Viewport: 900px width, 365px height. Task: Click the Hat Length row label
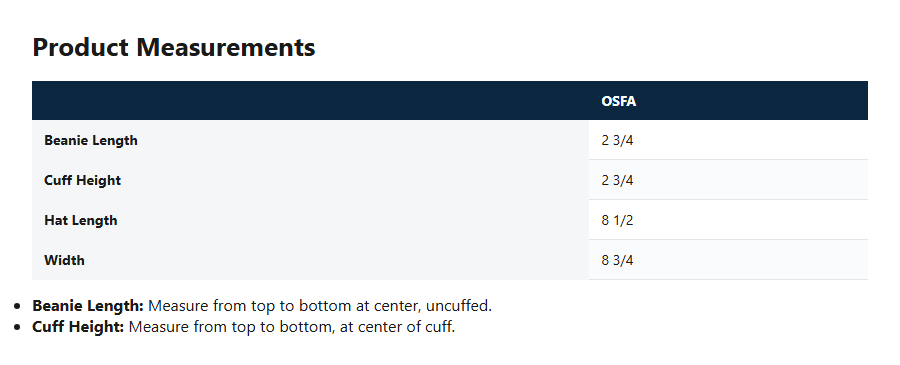[x=80, y=220]
